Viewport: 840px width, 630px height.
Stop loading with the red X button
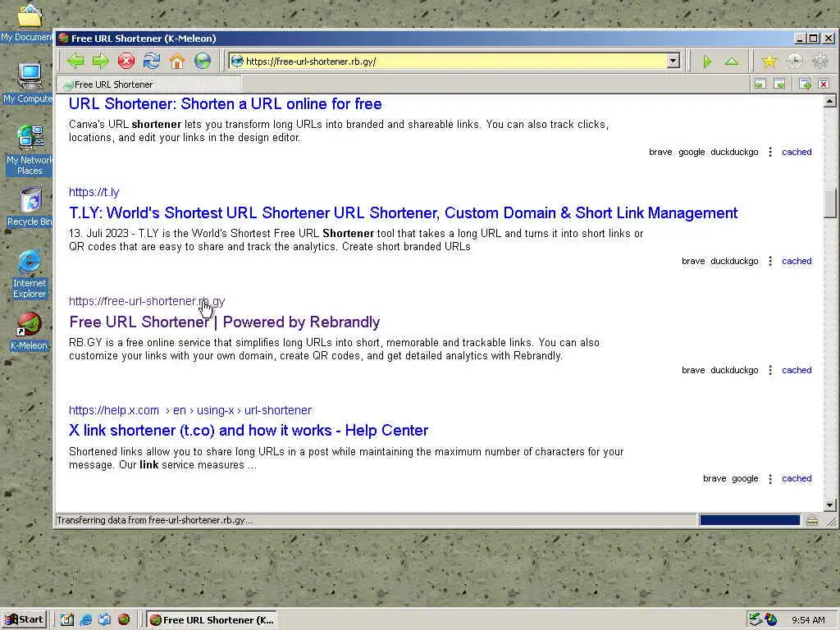click(126, 61)
